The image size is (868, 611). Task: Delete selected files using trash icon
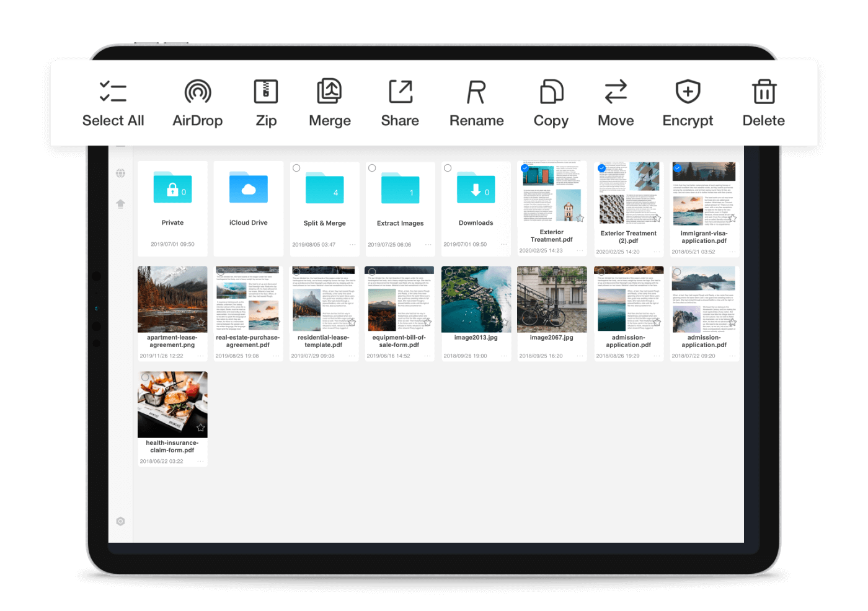[763, 92]
